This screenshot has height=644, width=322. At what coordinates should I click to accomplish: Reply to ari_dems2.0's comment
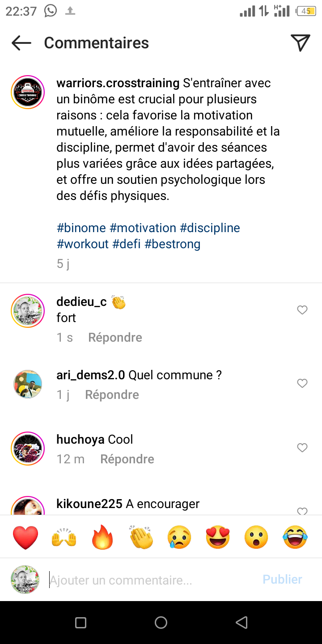click(x=112, y=395)
